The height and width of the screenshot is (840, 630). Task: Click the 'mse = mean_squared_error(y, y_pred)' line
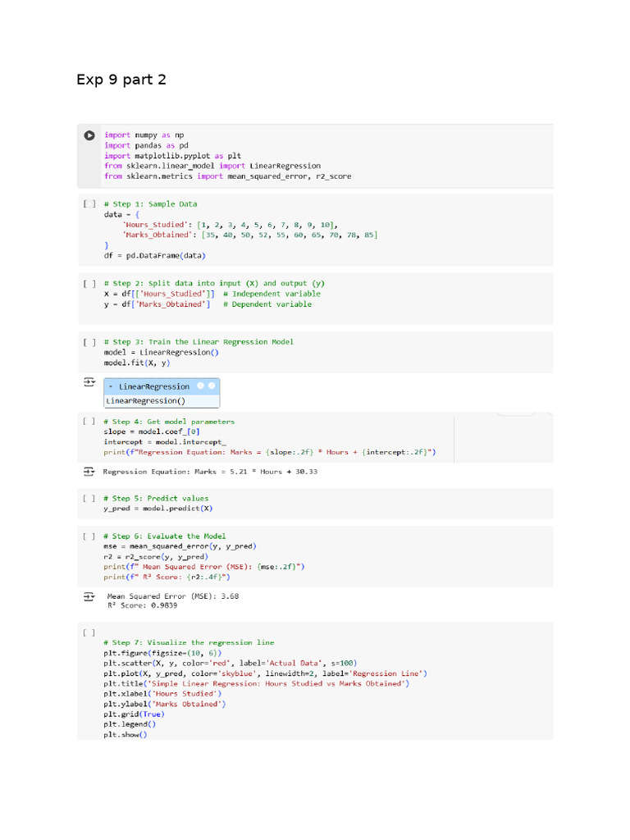pos(180,546)
